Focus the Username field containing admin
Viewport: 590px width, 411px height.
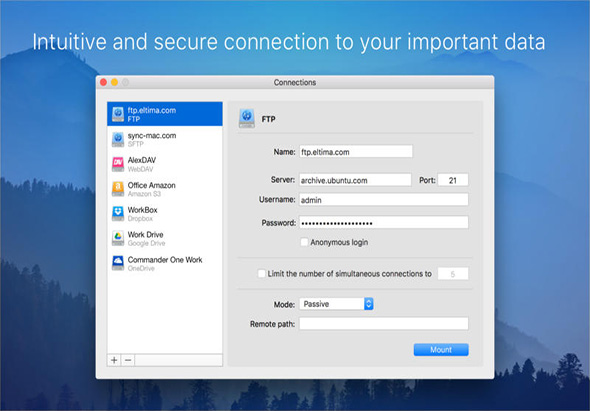tap(384, 200)
